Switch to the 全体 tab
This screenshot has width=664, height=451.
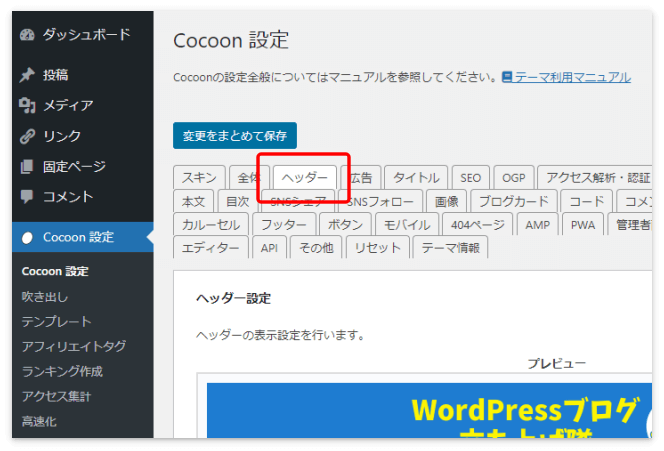(x=249, y=177)
